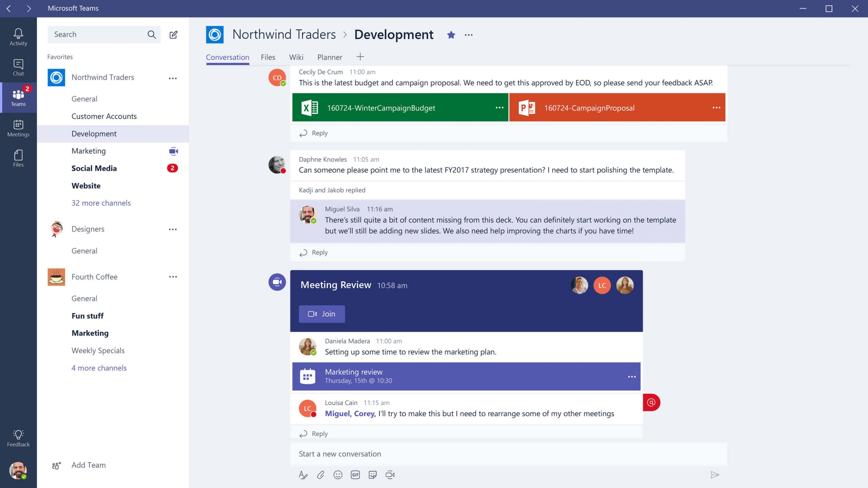Expand Marketing channel in Fourth Coffee team
Image resolution: width=868 pixels, height=488 pixels.
(x=90, y=332)
